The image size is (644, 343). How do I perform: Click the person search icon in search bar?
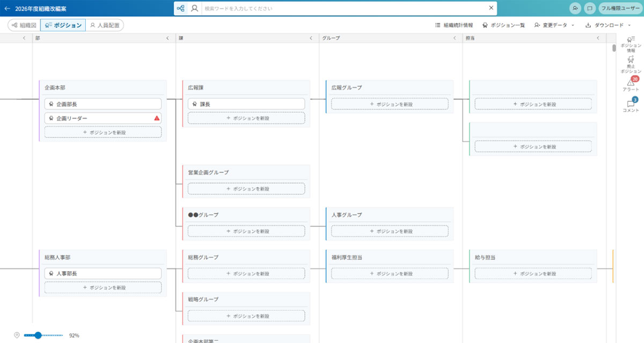pos(194,9)
